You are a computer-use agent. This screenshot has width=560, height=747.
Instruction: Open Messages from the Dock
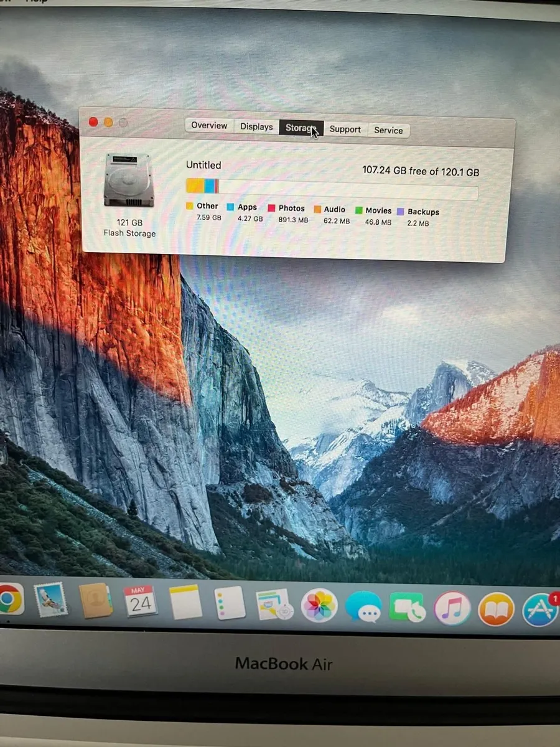[363, 608]
